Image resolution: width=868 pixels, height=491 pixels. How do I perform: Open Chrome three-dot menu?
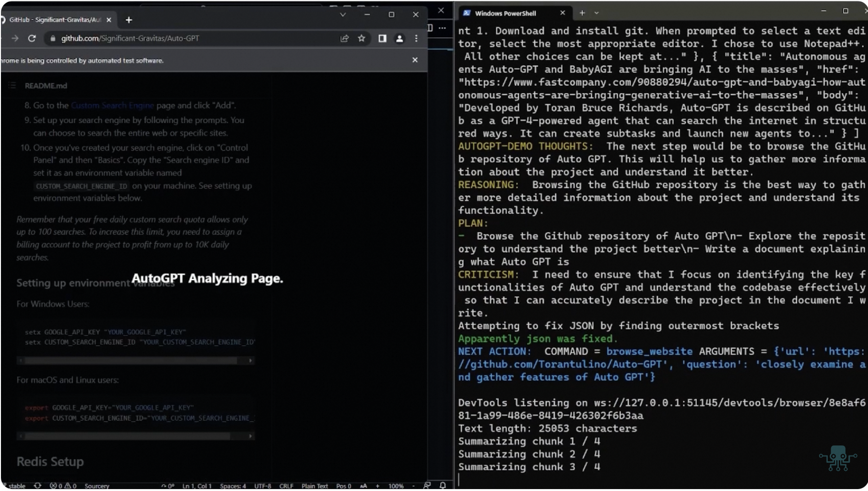tap(416, 38)
